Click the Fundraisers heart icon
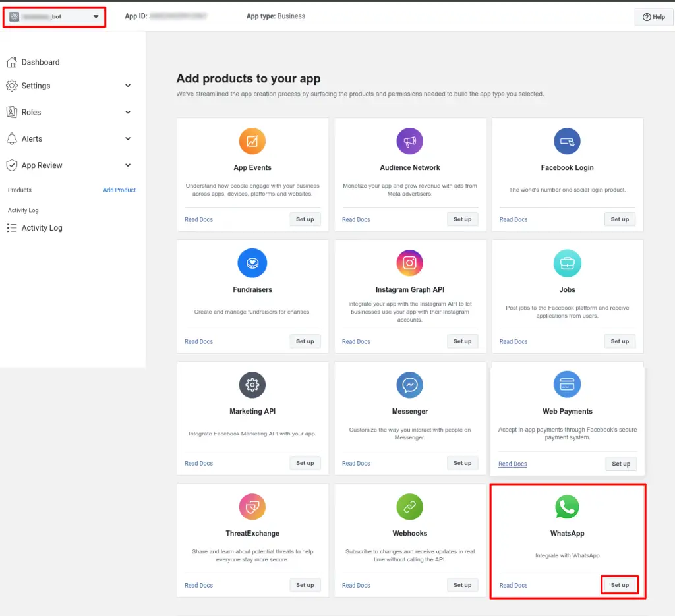 [252, 263]
